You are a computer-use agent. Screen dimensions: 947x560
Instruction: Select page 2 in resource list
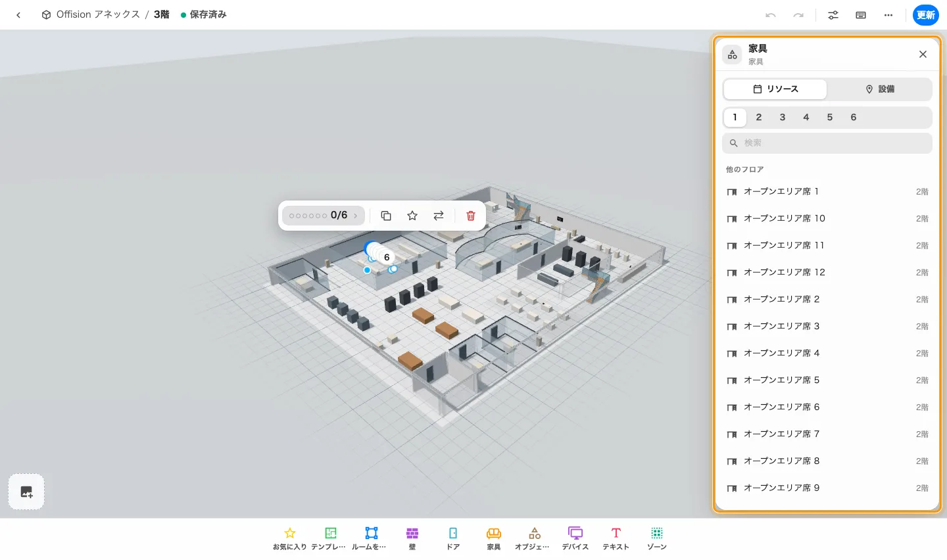coord(759,118)
